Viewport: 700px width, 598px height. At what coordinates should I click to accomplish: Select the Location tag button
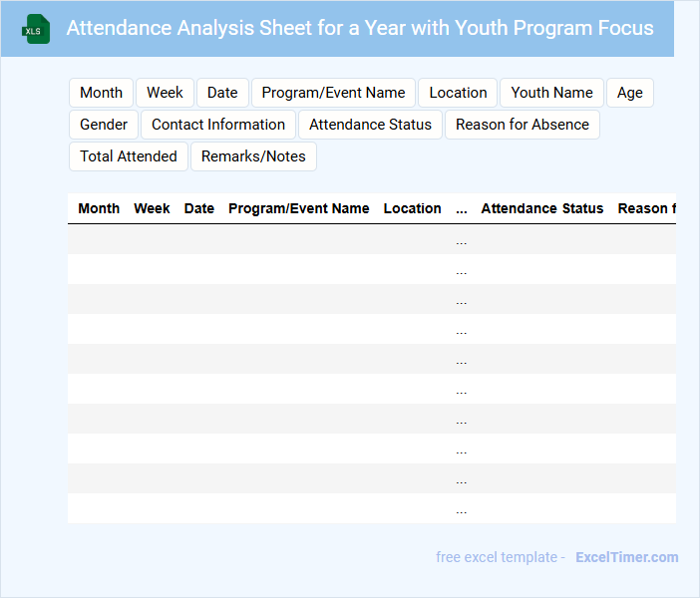[x=458, y=93]
